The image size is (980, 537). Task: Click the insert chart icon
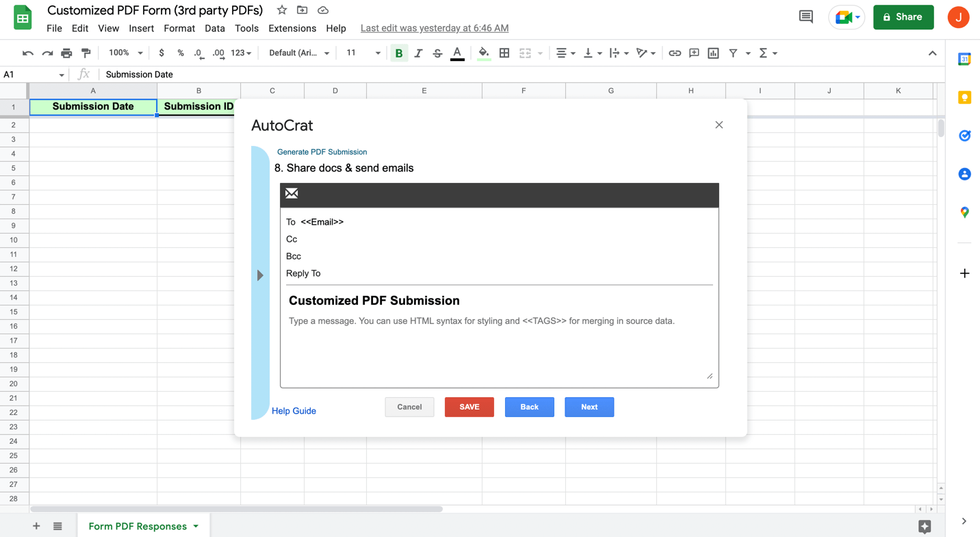tap(713, 53)
